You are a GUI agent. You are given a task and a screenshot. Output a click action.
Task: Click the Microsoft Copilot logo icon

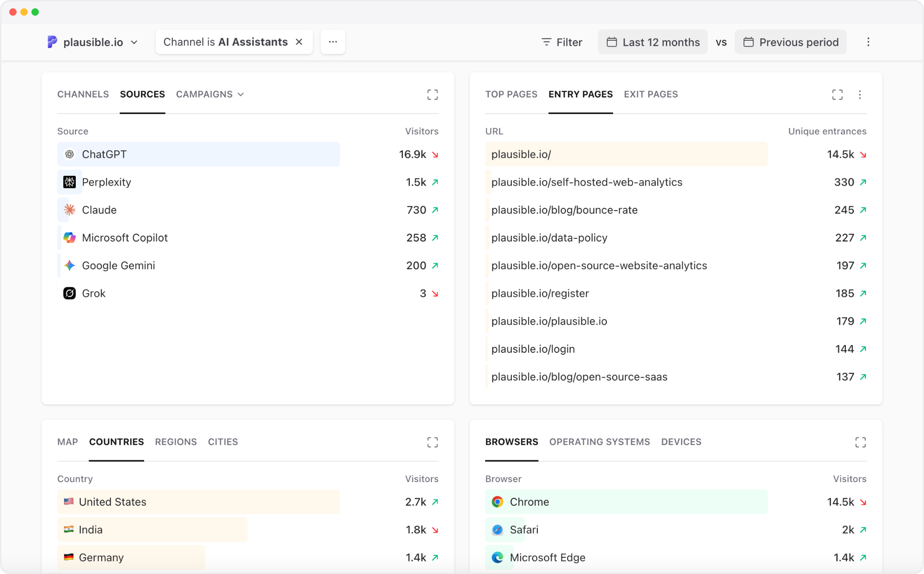(69, 238)
